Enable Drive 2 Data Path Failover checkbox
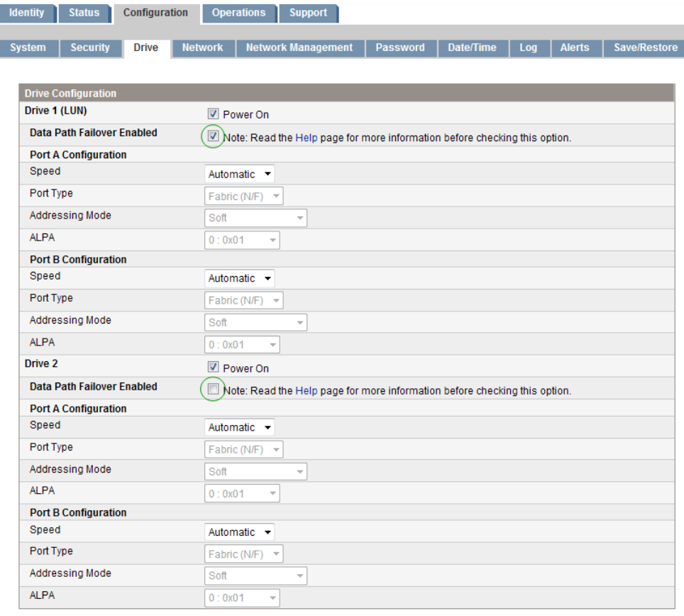The width and height of the screenshot is (684, 616). pyautogui.click(x=213, y=389)
